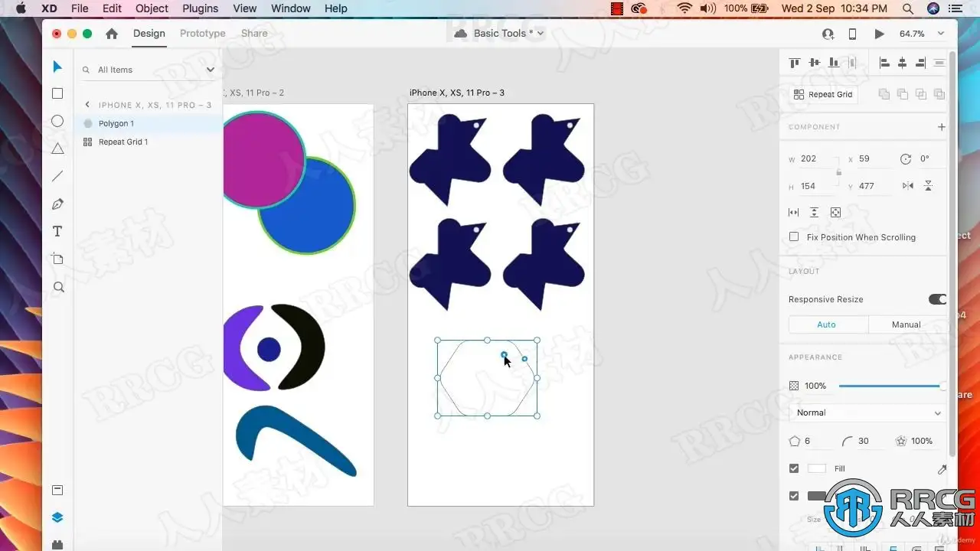This screenshot has height=551, width=980.
Task: Select the Pen tool
Action: point(57,204)
